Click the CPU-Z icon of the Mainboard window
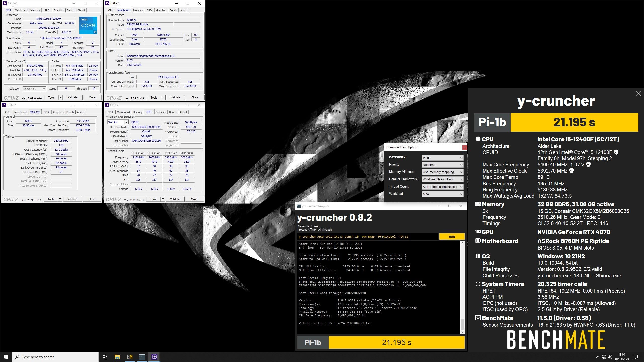Viewport: 644px width, 362px height. [107, 3]
